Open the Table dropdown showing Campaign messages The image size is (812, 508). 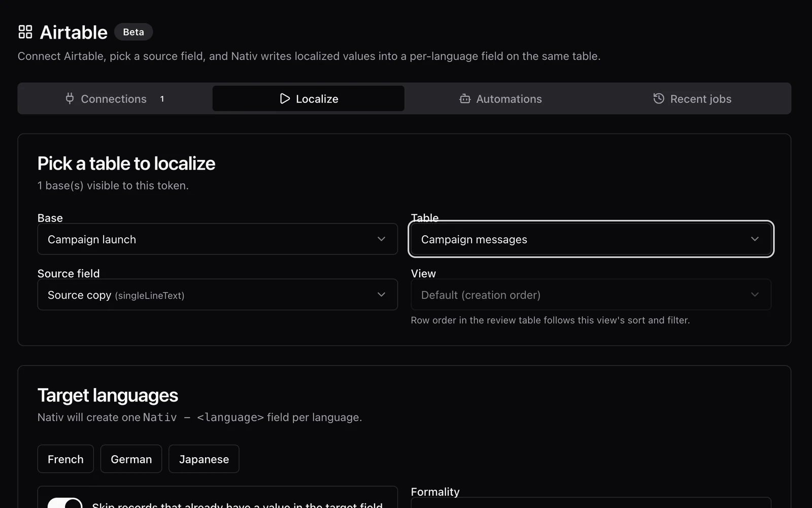point(591,239)
